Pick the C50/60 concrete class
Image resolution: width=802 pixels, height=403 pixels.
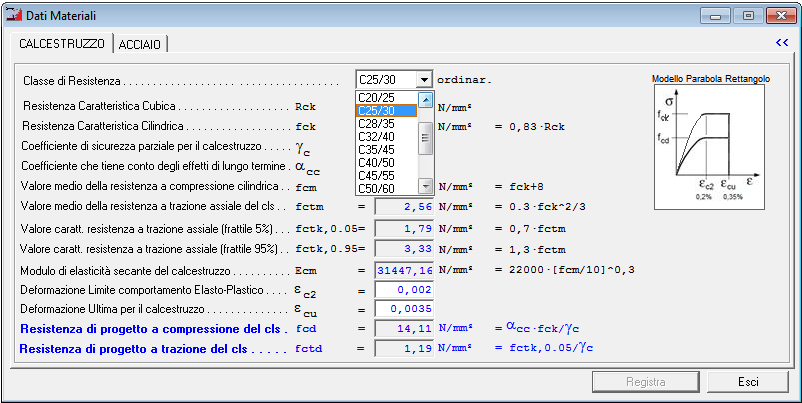[386, 189]
